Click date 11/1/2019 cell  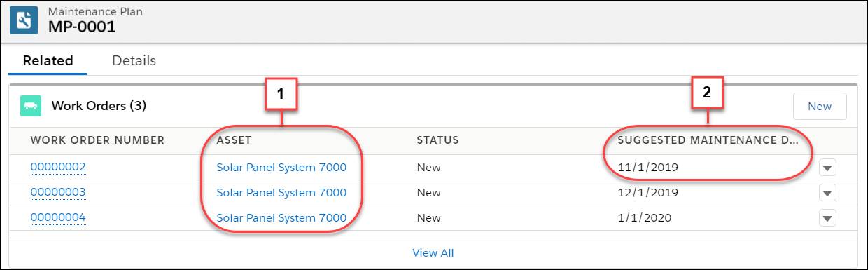648,168
